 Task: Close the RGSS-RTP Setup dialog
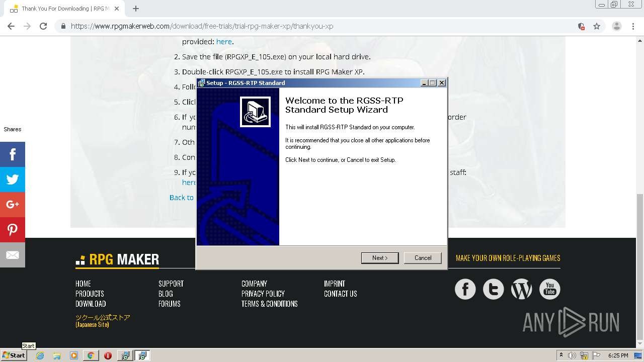442,83
